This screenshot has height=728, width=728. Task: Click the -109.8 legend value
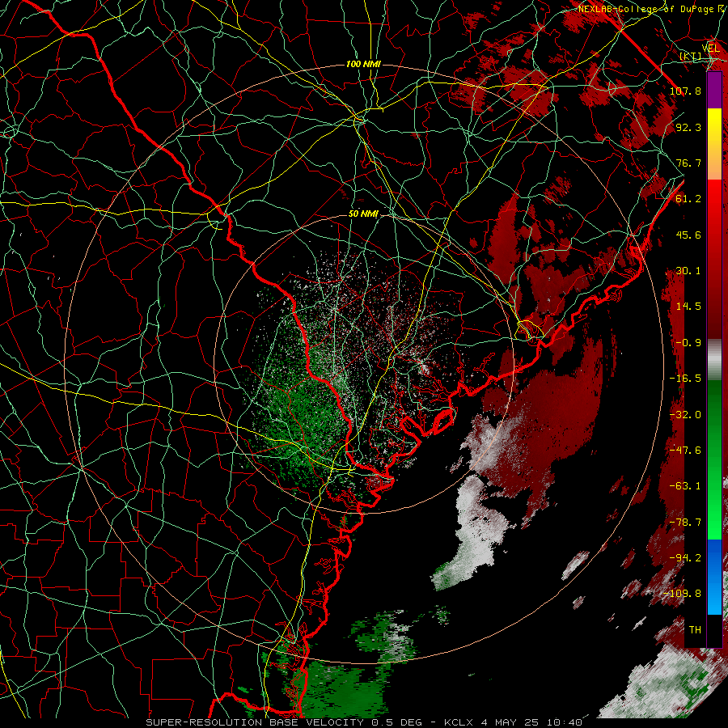(x=683, y=594)
